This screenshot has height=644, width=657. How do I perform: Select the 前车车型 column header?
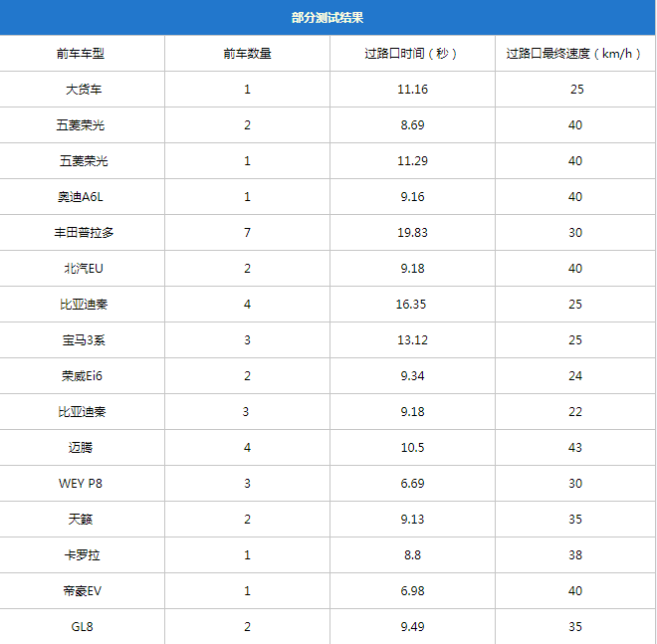tap(81, 54)
